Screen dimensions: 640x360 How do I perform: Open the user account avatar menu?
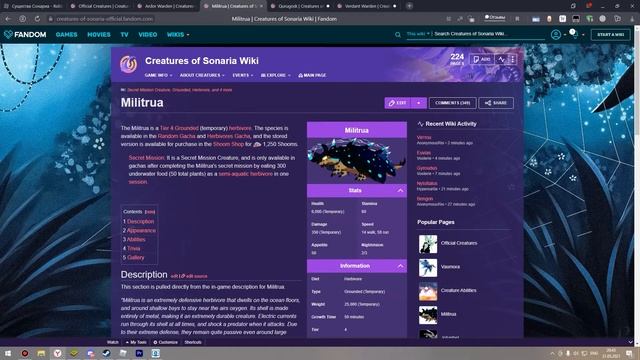pyautogui.click(x=556, y=35)
